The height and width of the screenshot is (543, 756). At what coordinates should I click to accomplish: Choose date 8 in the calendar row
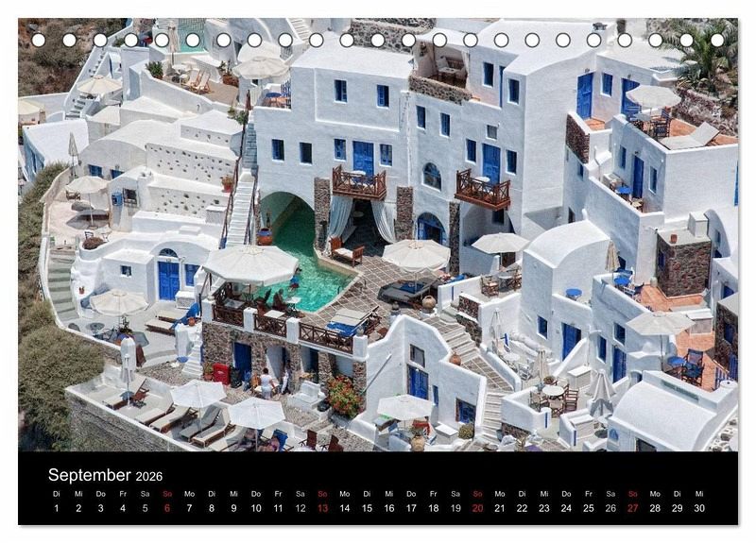pos(212,508)
